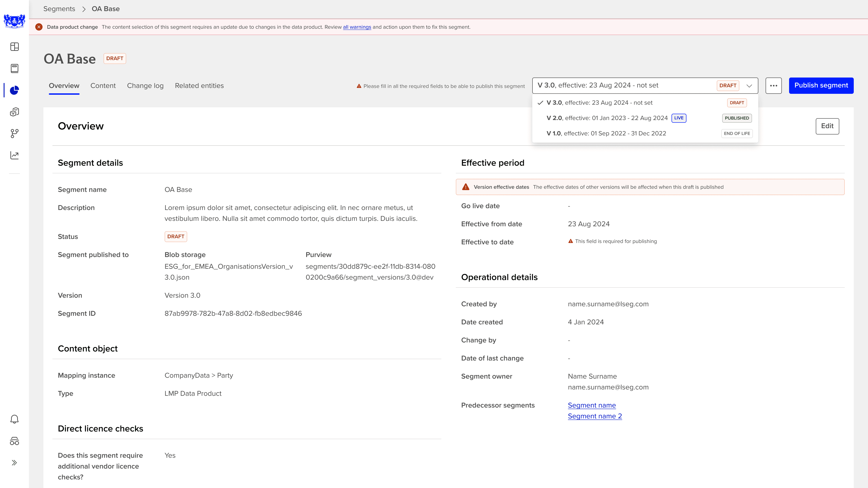The width and height of the screenshot is (868, 488).
Task: Open the data products cubes sidebar icon
Action: [14, 112]
